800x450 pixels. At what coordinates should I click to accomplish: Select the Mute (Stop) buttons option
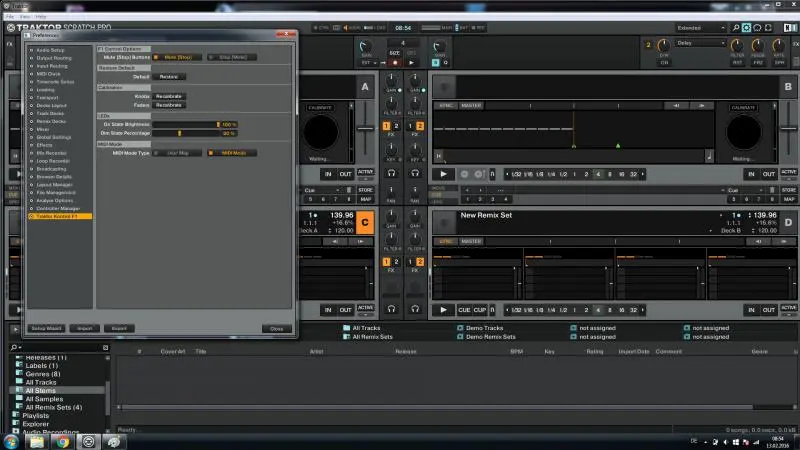tap(177, 57)
